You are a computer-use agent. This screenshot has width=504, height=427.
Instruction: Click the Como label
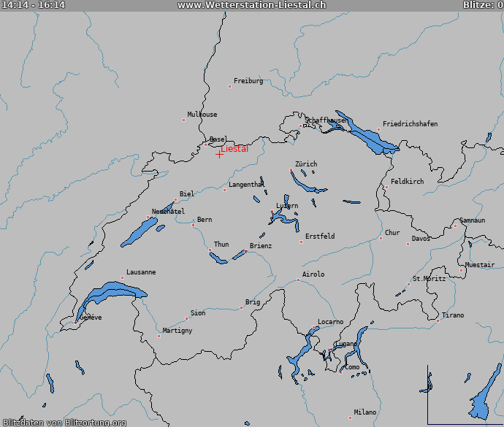(352, 367)
